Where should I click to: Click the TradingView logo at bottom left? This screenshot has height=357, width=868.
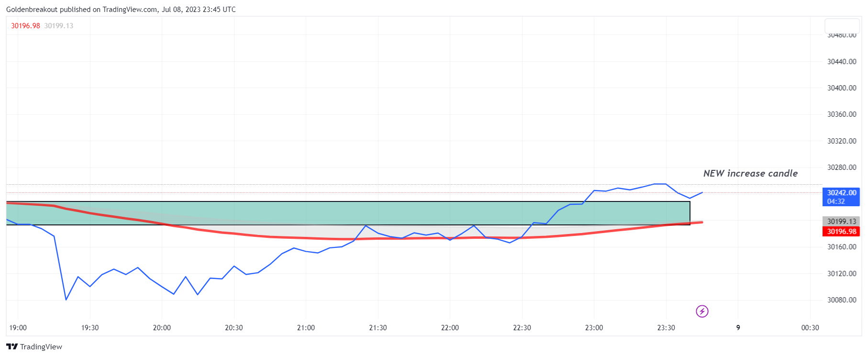(x=34, y=346)
